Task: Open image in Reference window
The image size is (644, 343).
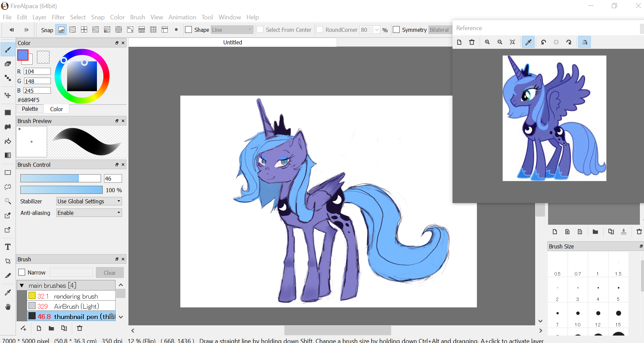Action: pyautogui.click(x=459, y=42)
